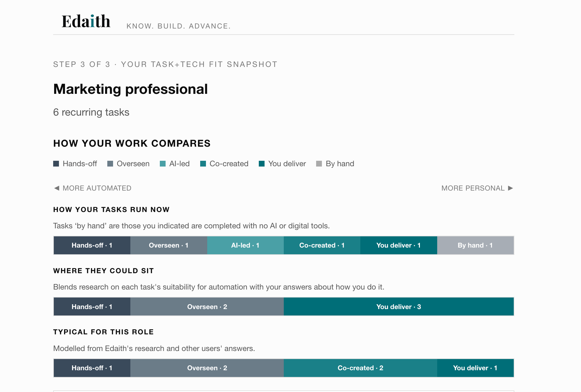The image size is (581, 392).
Task: Select Co-created · 1 segment in current tasks bar
Action: pos(322,245)
